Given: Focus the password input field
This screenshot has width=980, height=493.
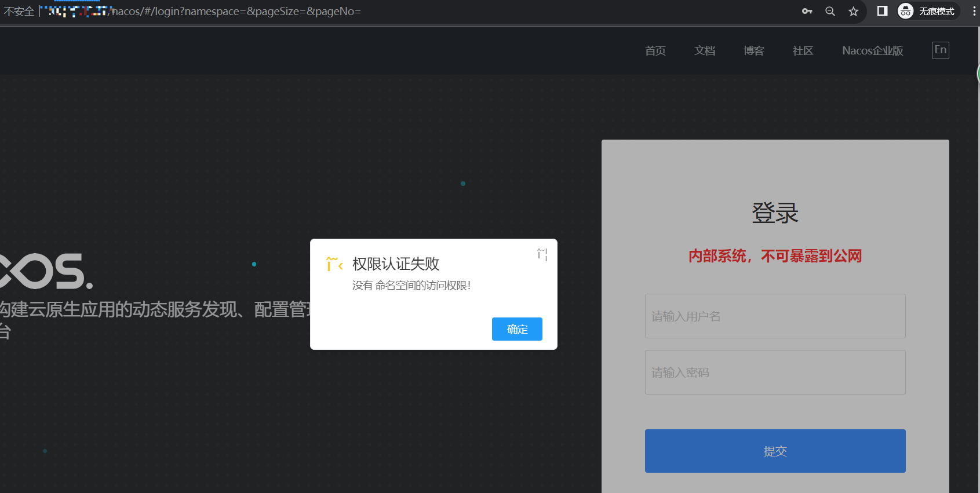Looking at the screenshot, I should [x=775, y=372].
